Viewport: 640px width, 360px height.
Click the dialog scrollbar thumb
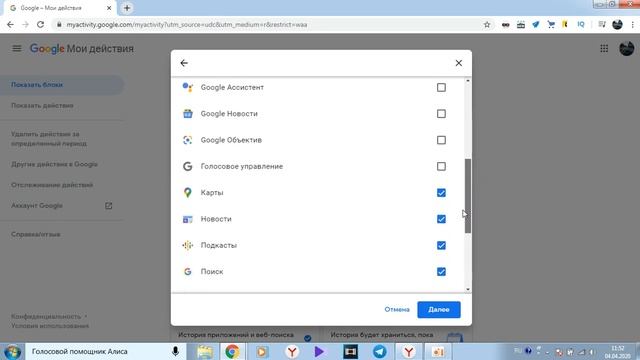click(x=468, y=196)
